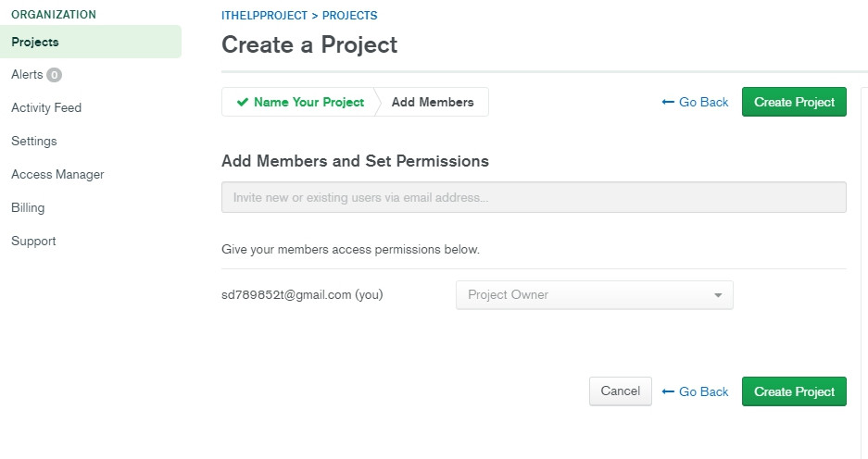Select the Add Members step tab
Screen dimensions: 868x459
pyautogui.click(x=433, y=103)
